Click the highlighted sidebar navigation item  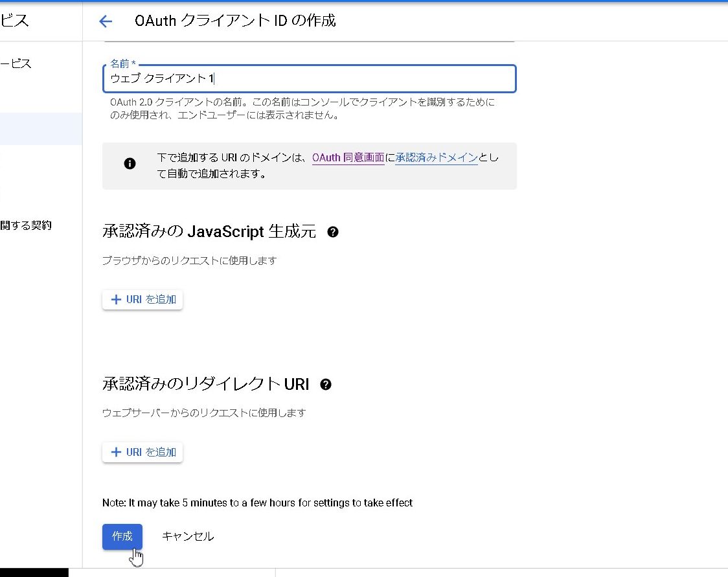tap(39, 128)
